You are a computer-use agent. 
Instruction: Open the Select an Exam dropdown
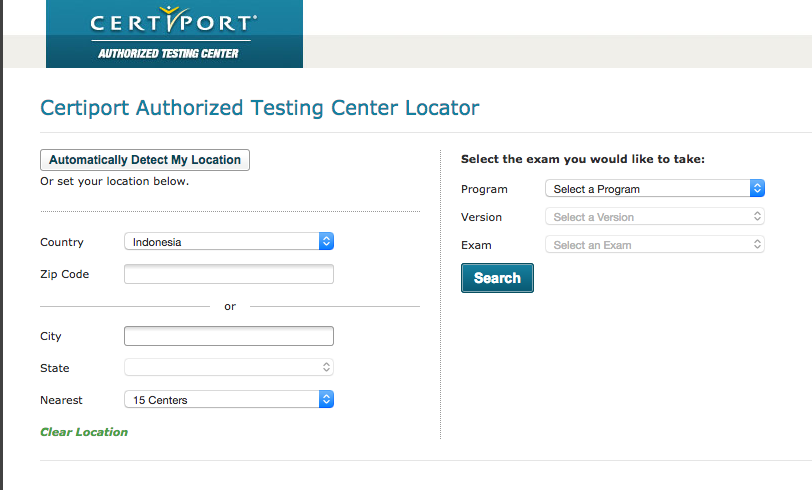tap(647, 245)
